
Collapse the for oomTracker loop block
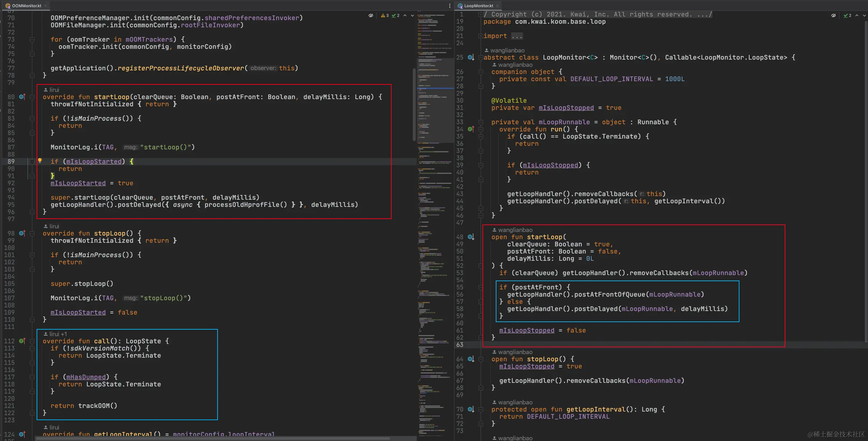click(32, 40)
